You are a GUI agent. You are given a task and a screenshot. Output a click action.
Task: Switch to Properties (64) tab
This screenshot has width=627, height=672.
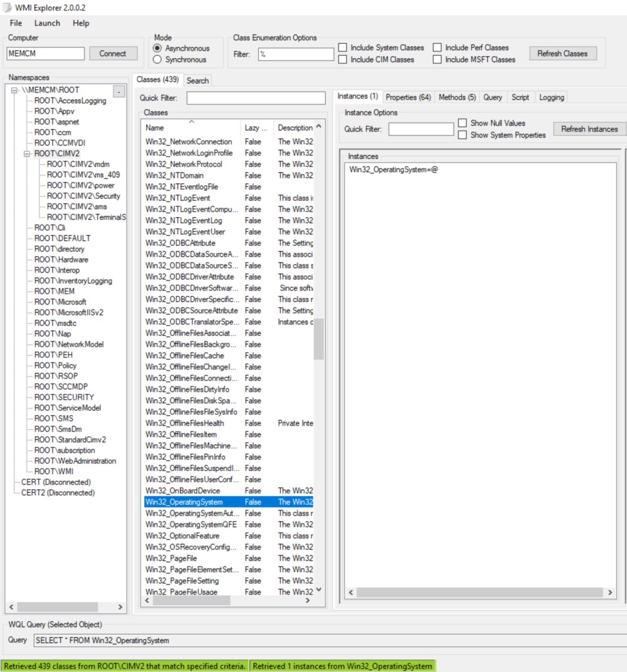point(408,98)
